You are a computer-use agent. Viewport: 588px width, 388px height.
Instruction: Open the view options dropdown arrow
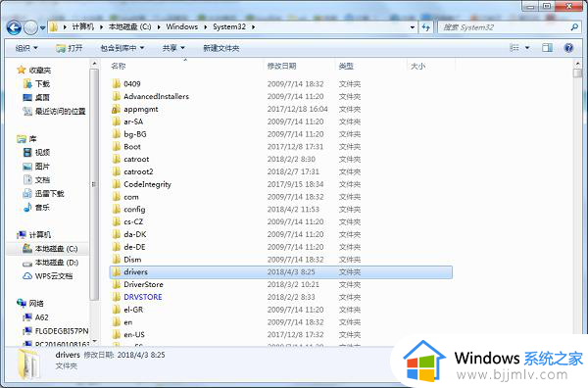tap(527, 48)
